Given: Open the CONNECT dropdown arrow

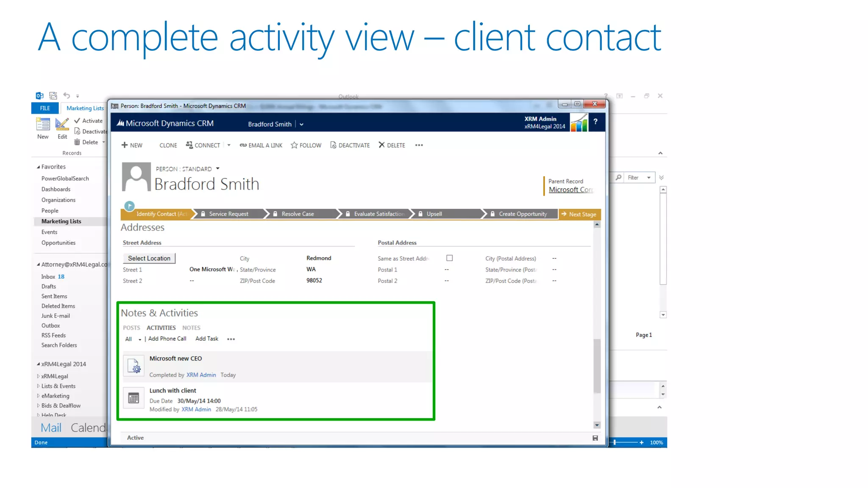Looking at the screenshot, I should click(229, 145).
